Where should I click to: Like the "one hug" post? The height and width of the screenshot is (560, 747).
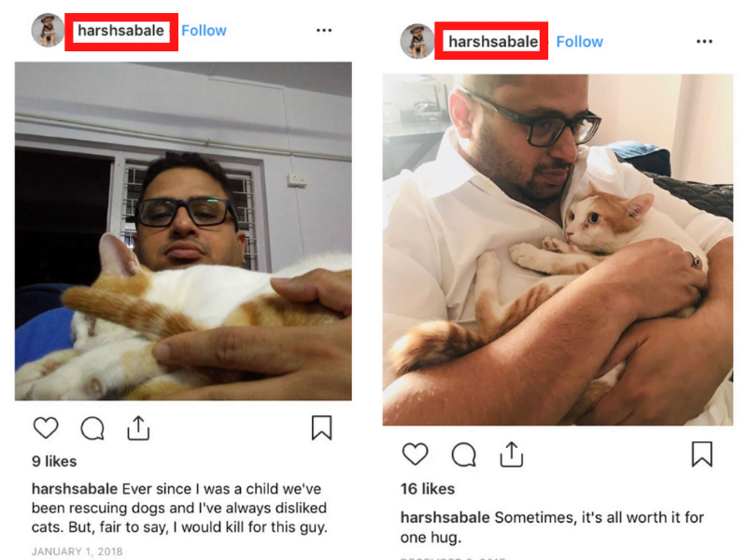click(416, 455)
